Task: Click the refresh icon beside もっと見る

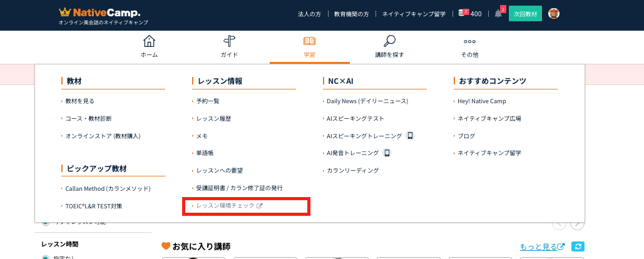Action: click(578, 246)
